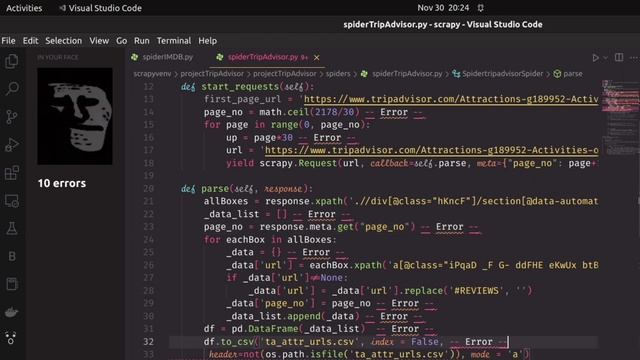Open the tripadvisor URL on line 13

pyautogui.click(x=451, y=99)
